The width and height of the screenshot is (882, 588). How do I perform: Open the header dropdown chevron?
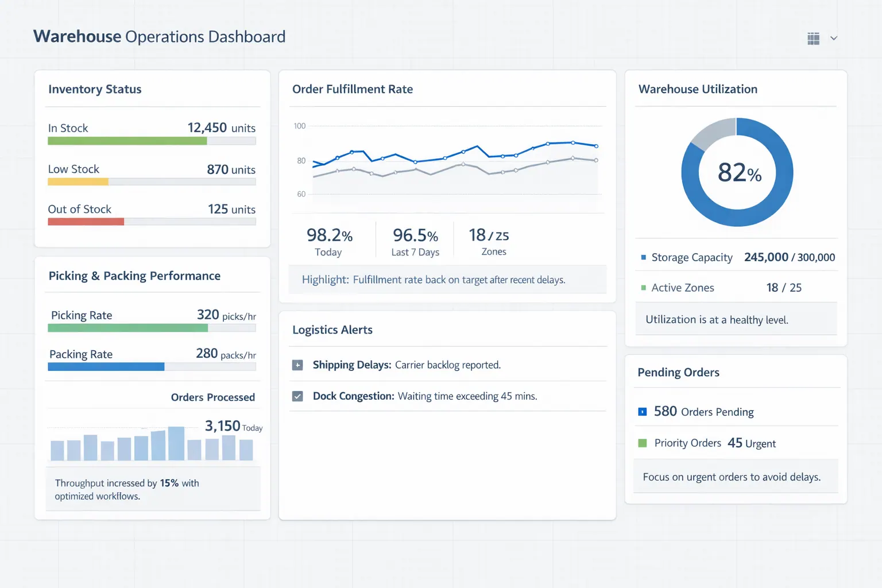(833, 38)
